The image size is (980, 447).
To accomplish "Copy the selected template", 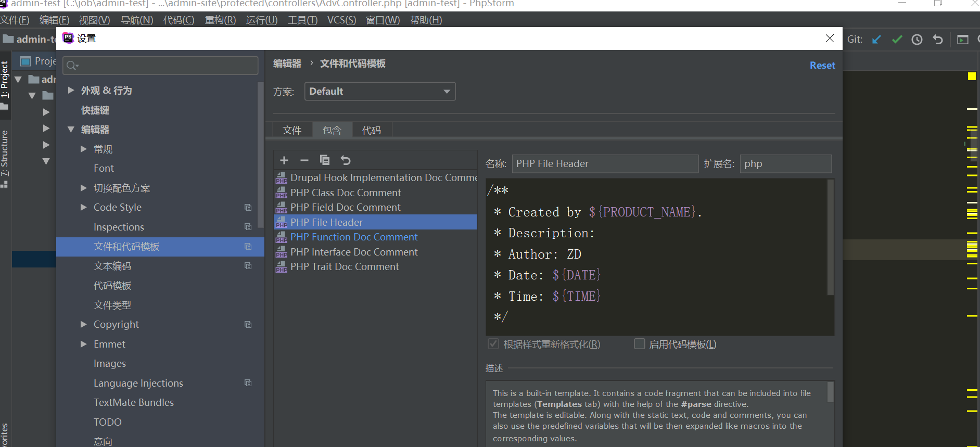I will click(325, 160).
